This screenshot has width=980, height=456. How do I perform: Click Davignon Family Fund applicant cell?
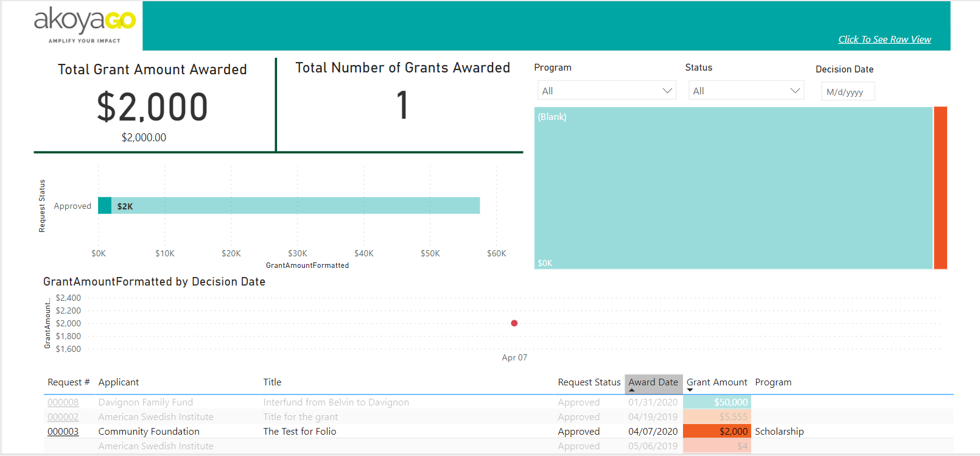click(x=145, y=402)
